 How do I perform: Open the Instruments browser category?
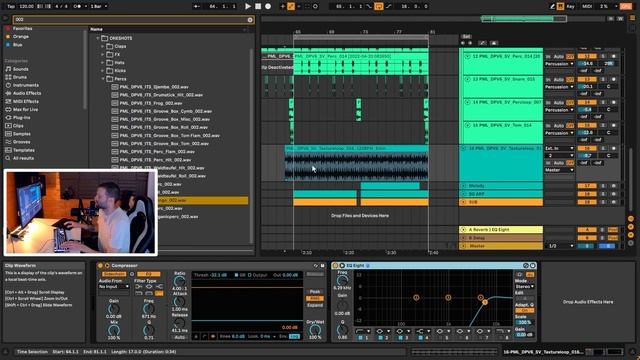(x=26, y=85)
